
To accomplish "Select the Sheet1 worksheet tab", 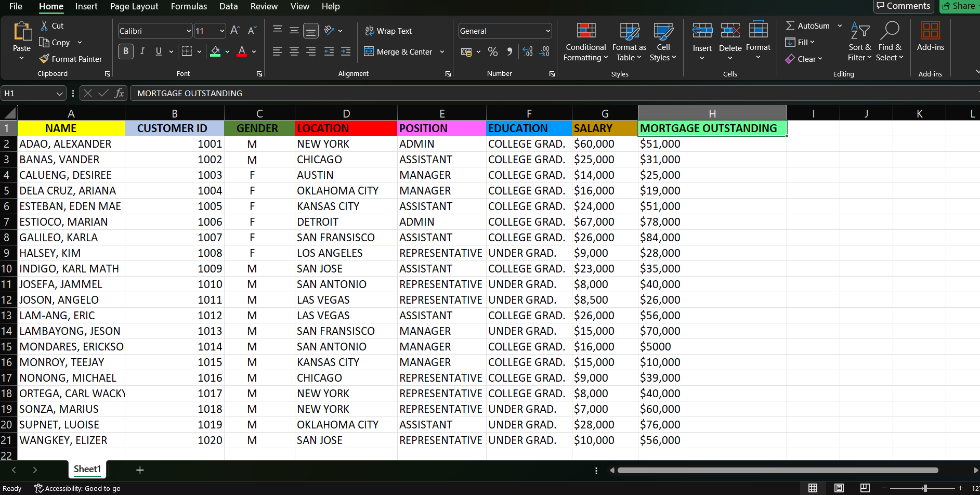I will (87, 469).
